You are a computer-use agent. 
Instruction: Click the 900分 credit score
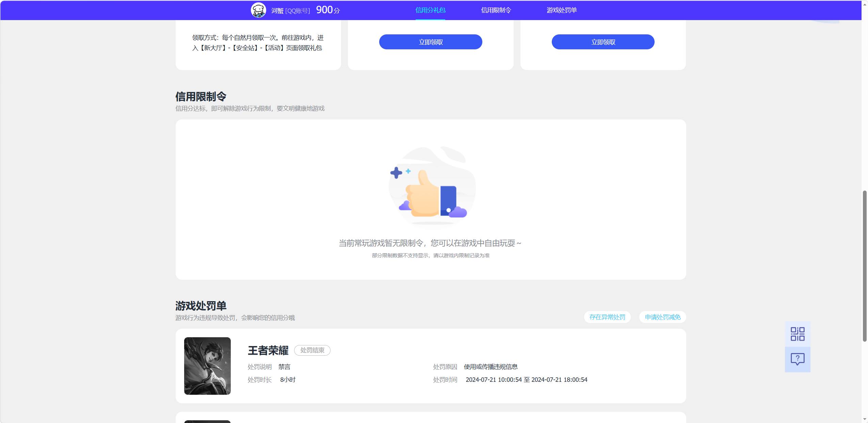click(x=328, y=10)
